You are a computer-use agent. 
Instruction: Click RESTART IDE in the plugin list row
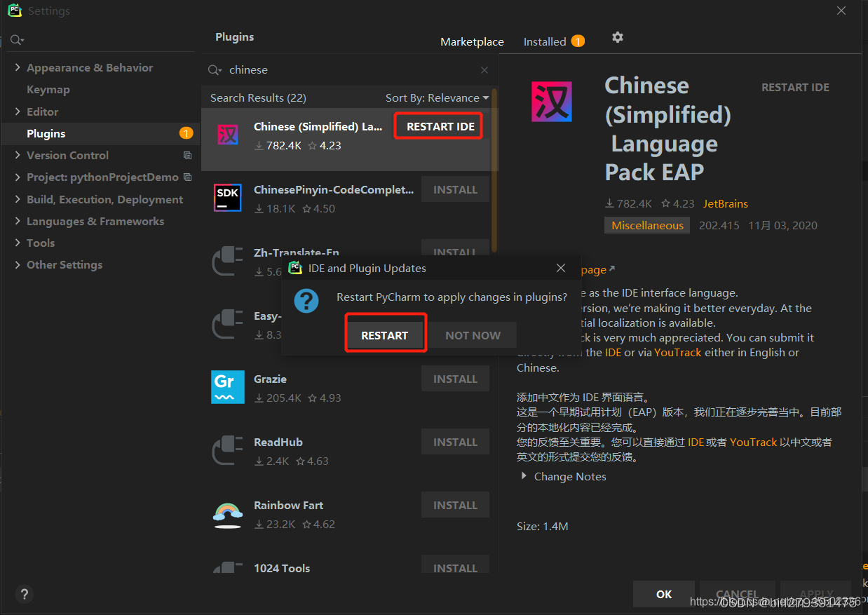[440, 127]
